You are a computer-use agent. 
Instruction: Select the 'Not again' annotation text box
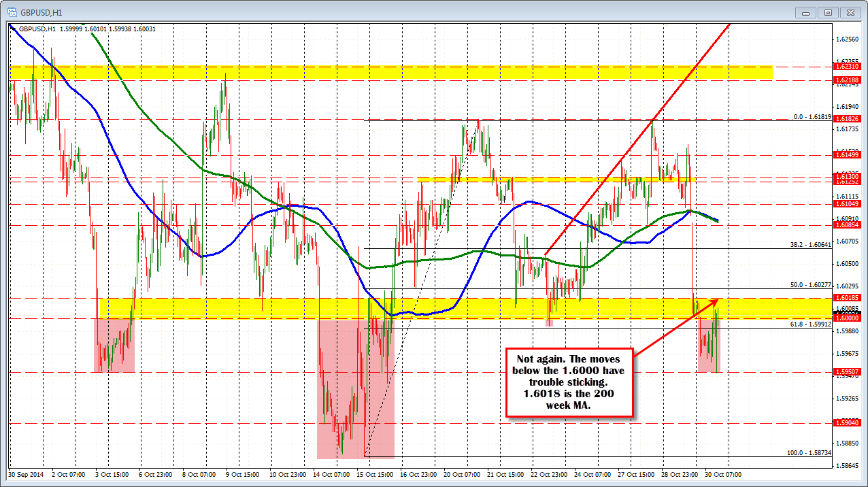569,382
